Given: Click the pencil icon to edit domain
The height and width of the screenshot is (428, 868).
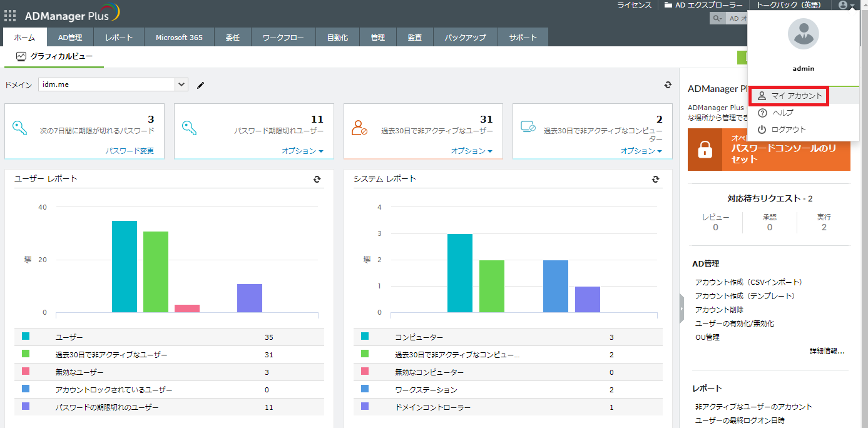Looking at the screenshot, I should point(201,85).
